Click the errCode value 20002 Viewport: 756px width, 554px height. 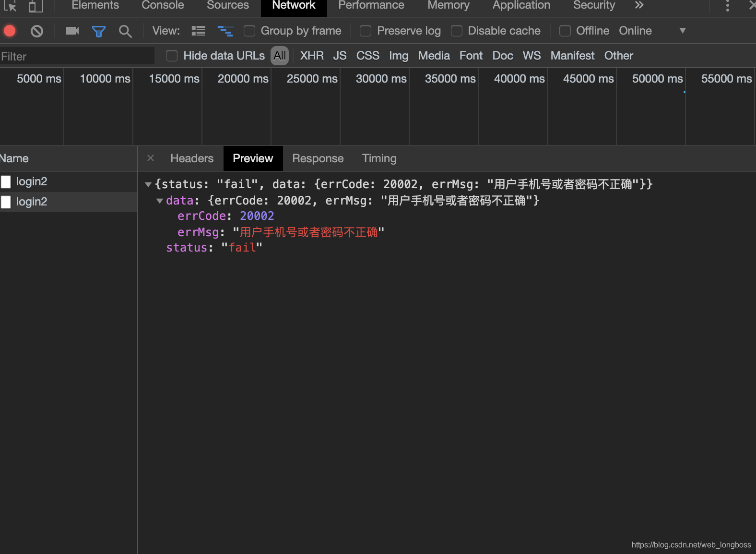pos(257,216)
